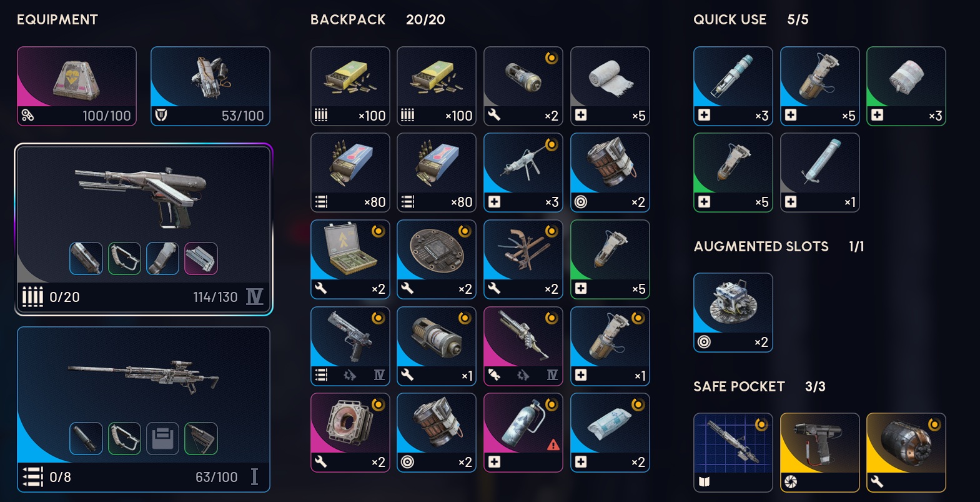Select the shield item showing 100/100
980x502 pixels.
pos(77,86)
